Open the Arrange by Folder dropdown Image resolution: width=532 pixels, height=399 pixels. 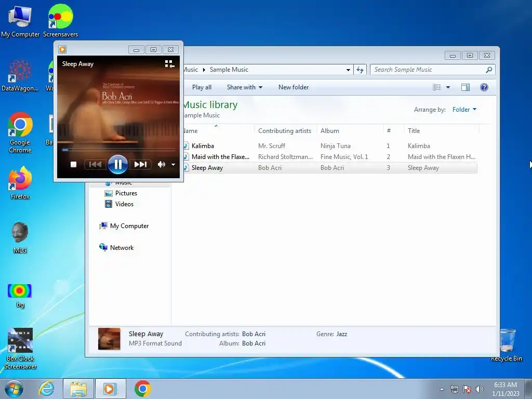point(464,109)
